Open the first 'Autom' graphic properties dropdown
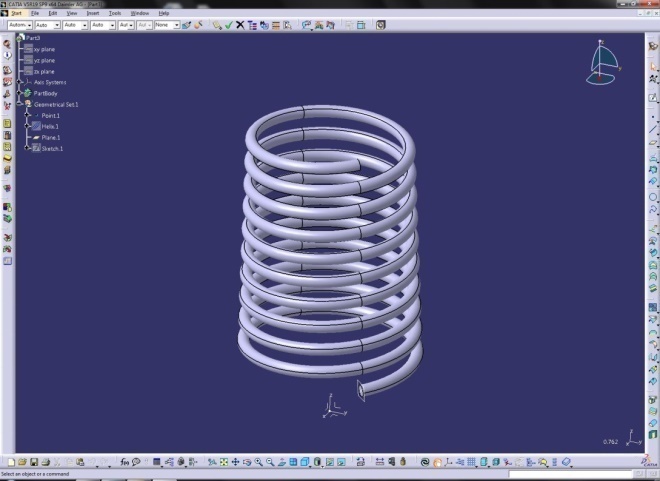 tap(19, 24)
